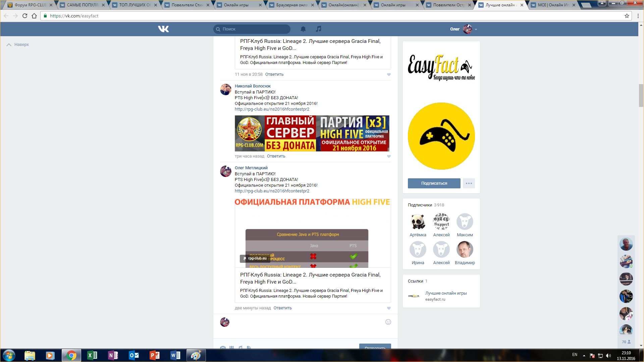Image resolution: width=644 pixels, height=362 pixels.
Task: Open Windows Media Player taskbar icon
Action: pos(50,355)
